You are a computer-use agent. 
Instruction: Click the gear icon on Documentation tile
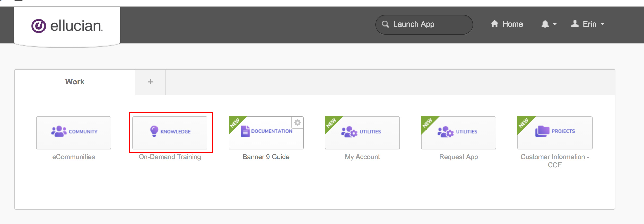click(x=298, y=123)
